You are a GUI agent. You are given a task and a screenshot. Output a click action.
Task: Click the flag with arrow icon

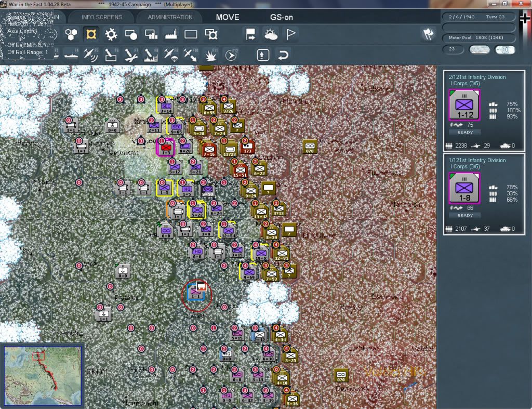point(250,34)
